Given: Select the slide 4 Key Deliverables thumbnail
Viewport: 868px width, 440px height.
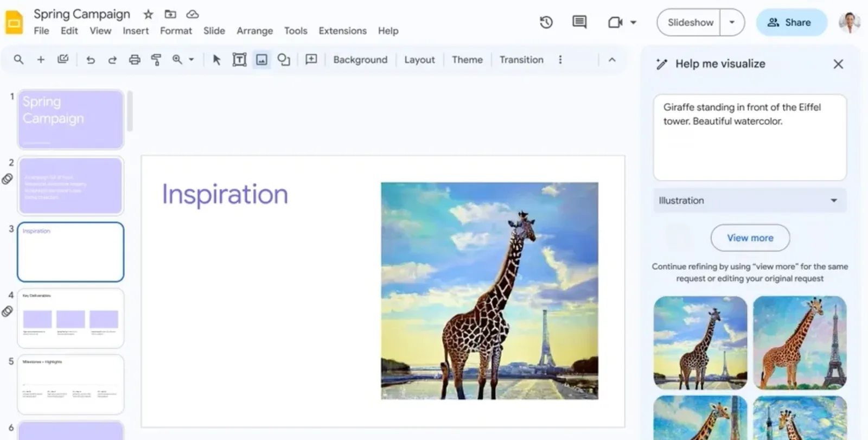Looking at the screenshot, I should tap(71, 318).
